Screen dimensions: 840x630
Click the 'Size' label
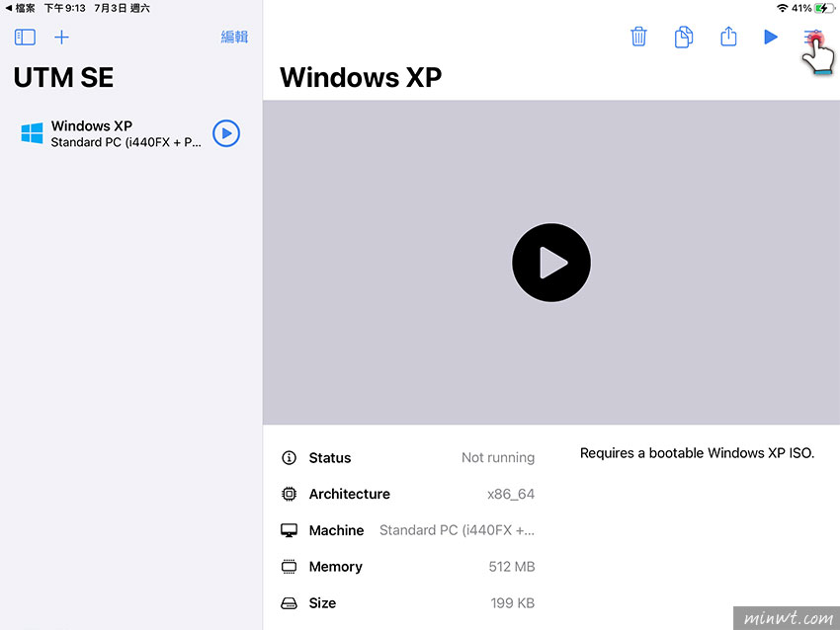[x=322, y=603]
